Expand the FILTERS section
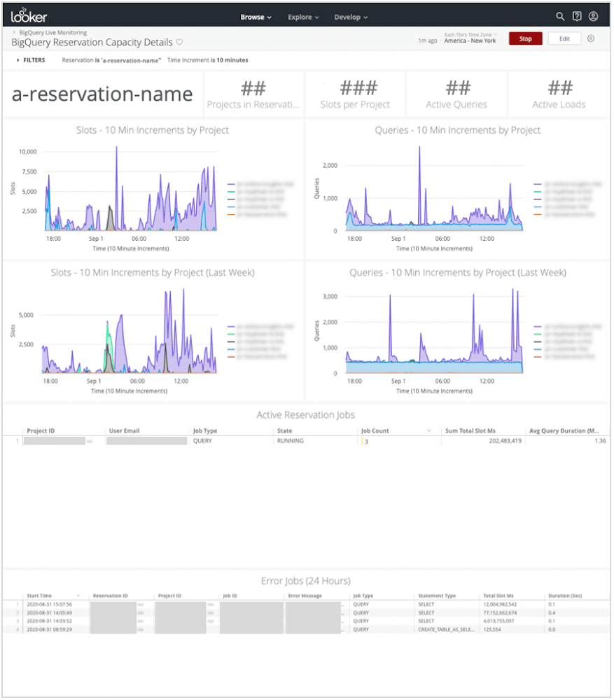This screenshot has height=700, width=614. [31, 60]
